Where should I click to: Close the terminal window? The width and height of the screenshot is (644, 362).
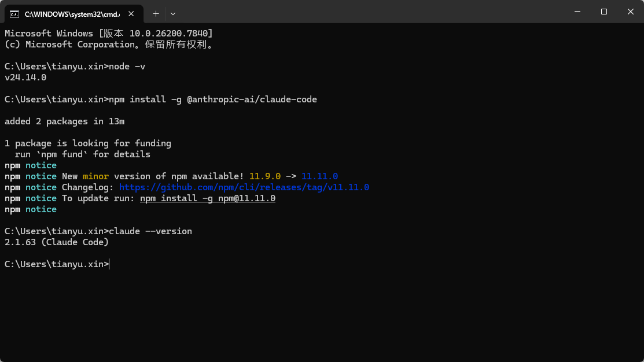[x=631, y=12]
